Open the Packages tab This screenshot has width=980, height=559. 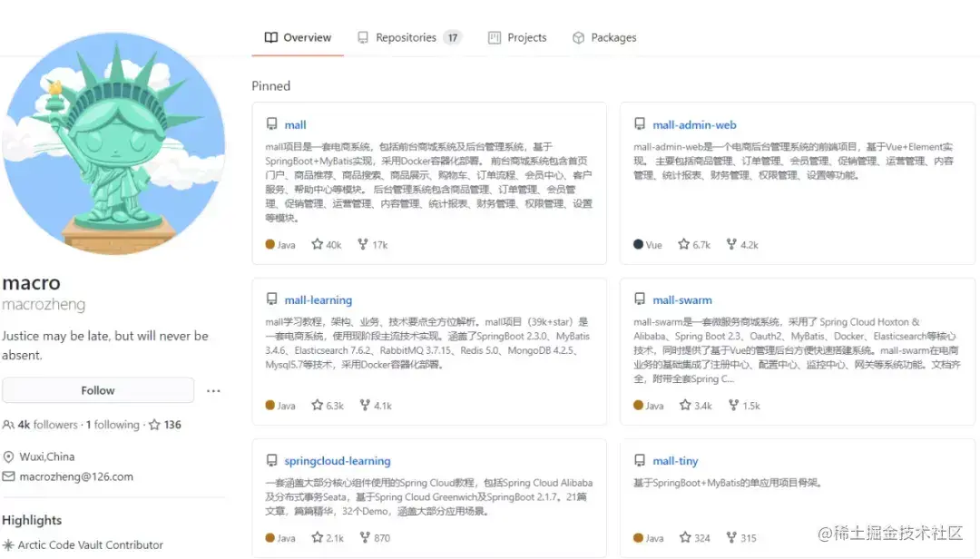click(x=604, y=37)
